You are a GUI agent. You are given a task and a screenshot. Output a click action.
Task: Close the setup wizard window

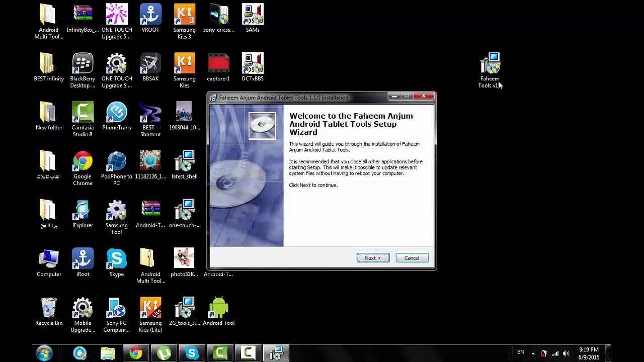424,96
